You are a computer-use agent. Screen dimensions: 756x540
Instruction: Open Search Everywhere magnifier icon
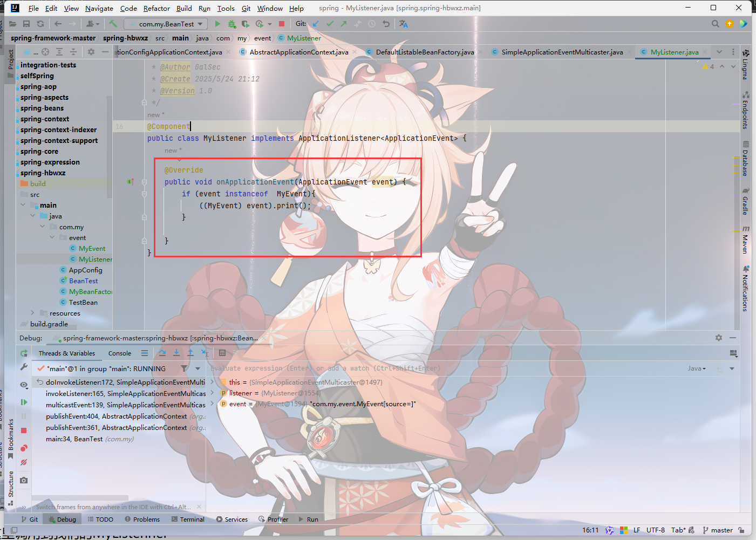point(716,24)
